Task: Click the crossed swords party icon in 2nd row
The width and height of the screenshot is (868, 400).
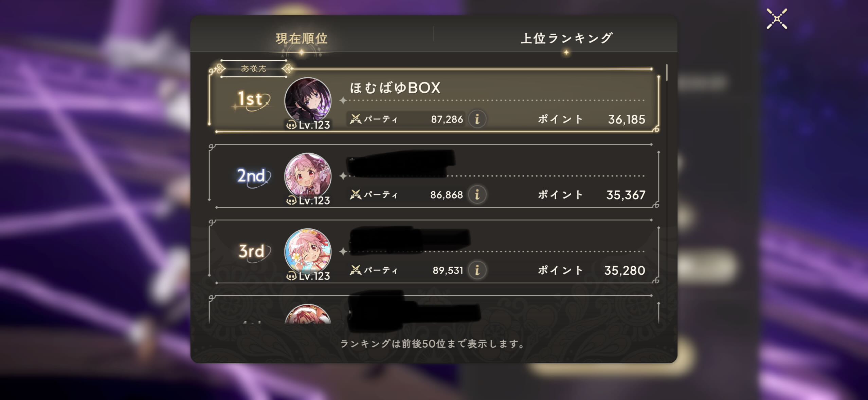Action: coord(356,195)
